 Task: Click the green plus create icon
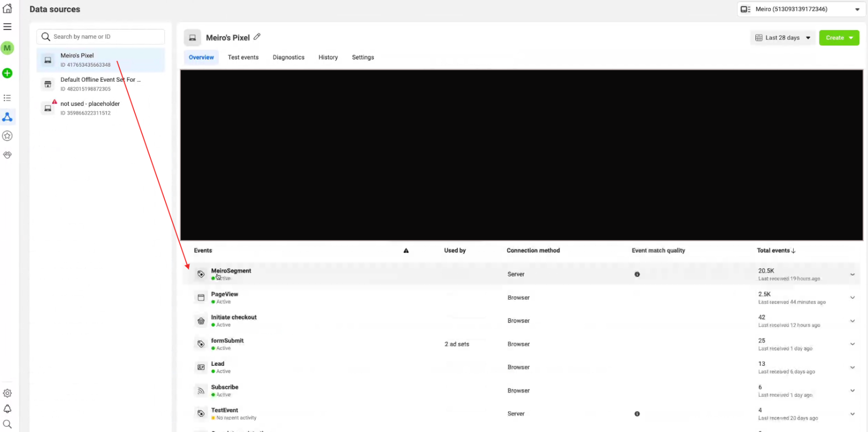pyautogui.click(x=7, y=73)
